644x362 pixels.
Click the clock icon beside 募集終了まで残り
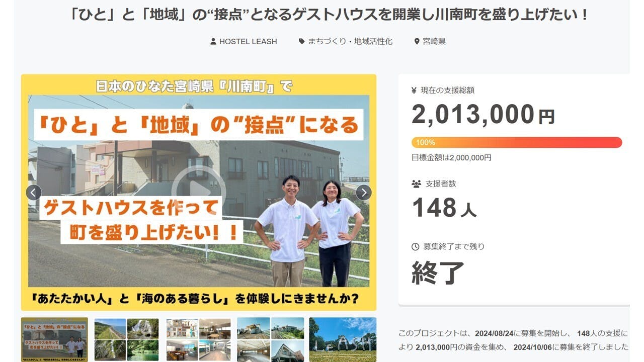(416, 247)
